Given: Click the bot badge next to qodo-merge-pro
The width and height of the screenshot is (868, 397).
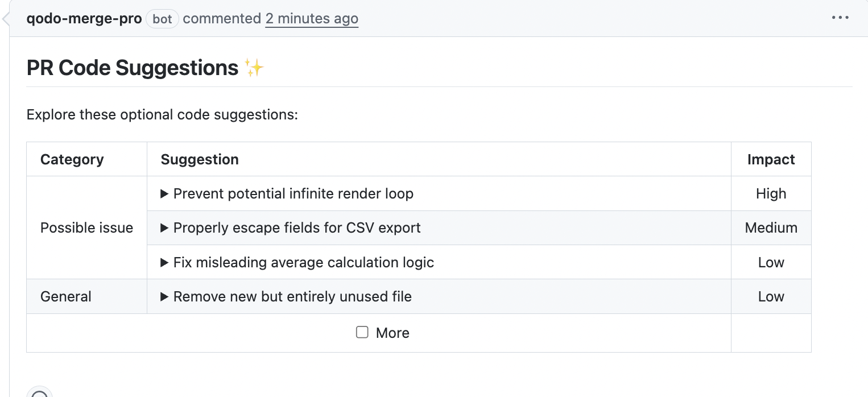Looking at the screenshot, I should [162, 18].
